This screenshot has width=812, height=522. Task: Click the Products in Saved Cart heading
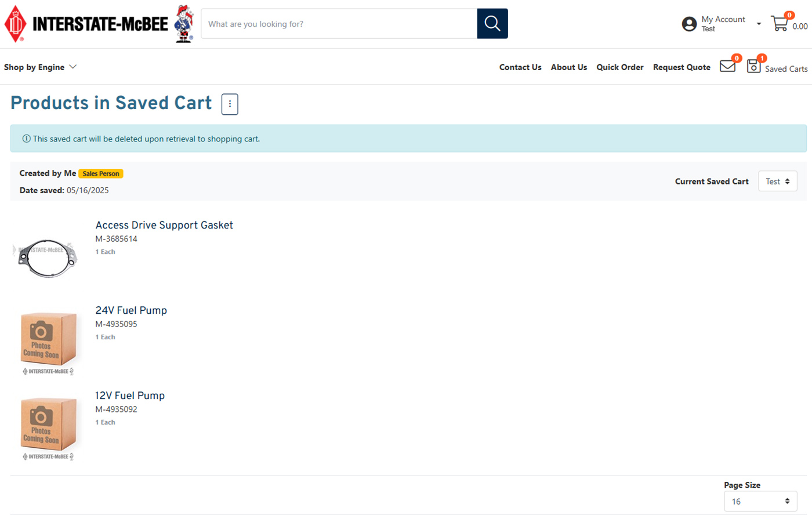pos(111,103)
